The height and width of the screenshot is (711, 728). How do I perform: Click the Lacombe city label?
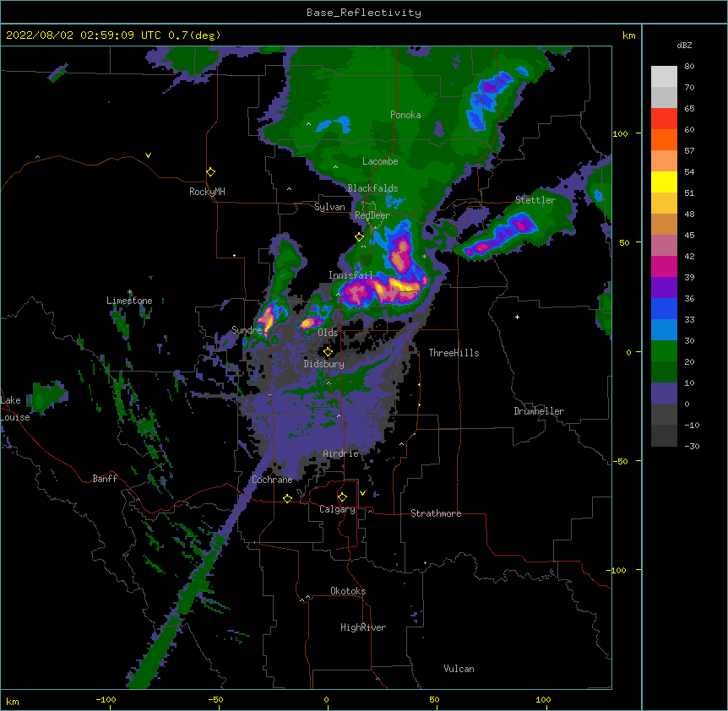(x=380, y=161)
